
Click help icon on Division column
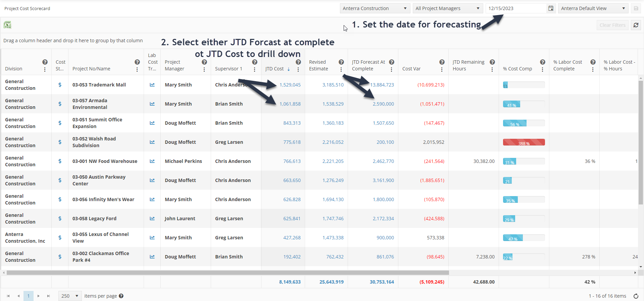[x=45, y=62]
